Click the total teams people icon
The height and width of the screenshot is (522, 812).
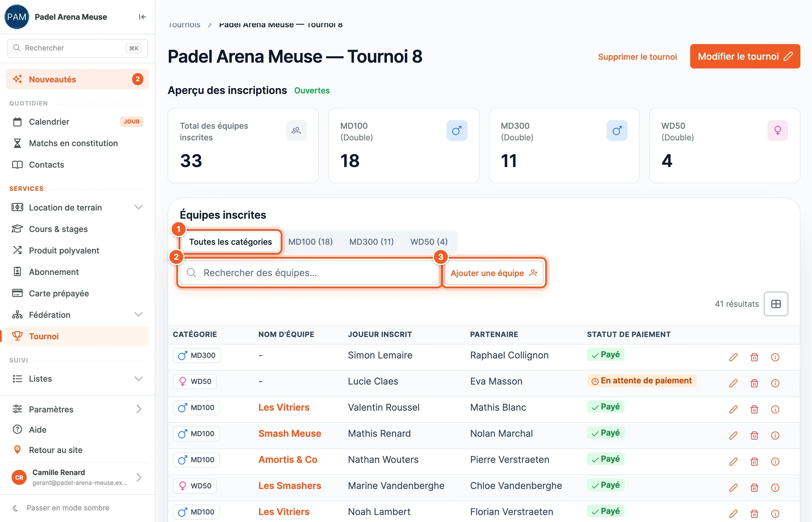[x=296, y=130]
